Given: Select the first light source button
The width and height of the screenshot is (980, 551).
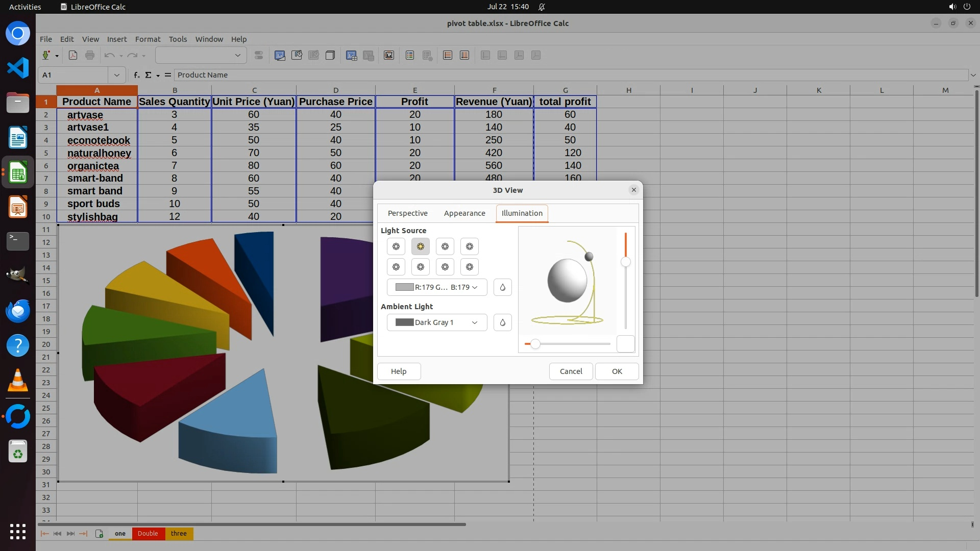Looking at the screenshot, I should point(396,247).
